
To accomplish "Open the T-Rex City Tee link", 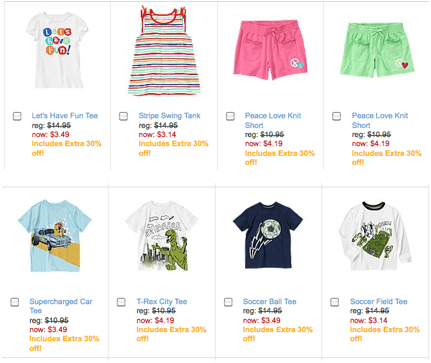I will 162,302.
